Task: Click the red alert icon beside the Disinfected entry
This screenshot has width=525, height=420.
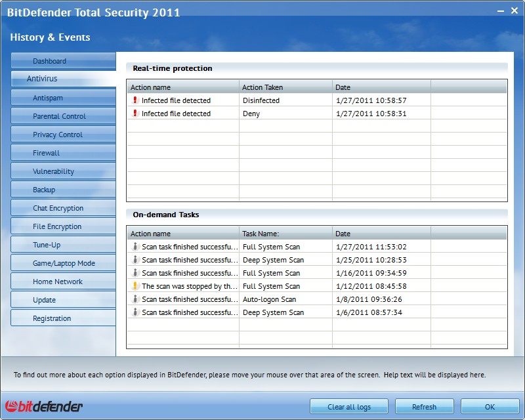Action: 135,100
